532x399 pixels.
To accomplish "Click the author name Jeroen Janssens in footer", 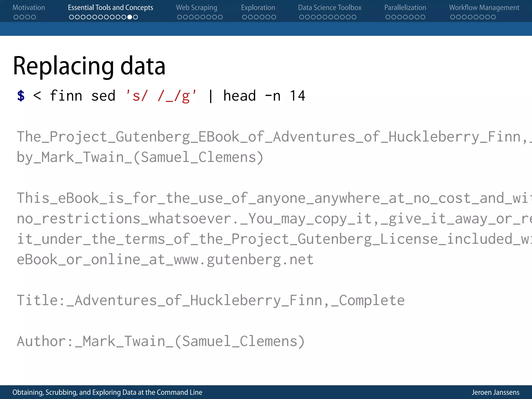I will coord(496,392).
